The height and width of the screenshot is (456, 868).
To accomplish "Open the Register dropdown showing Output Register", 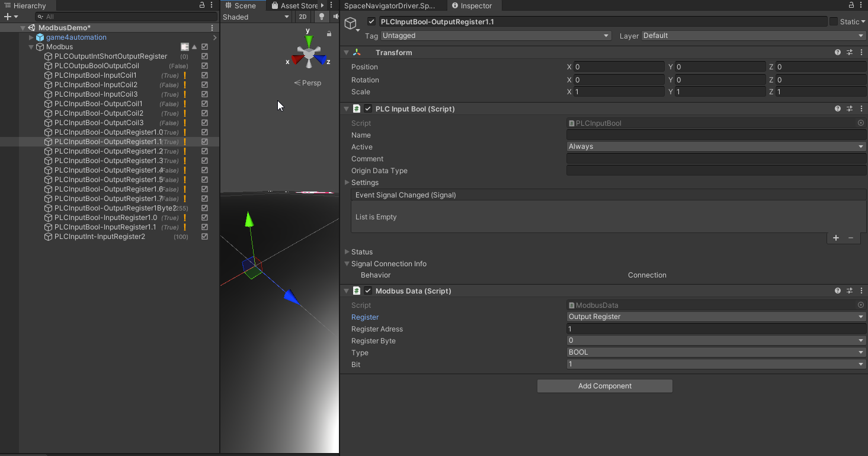I will tap(716, 317).
